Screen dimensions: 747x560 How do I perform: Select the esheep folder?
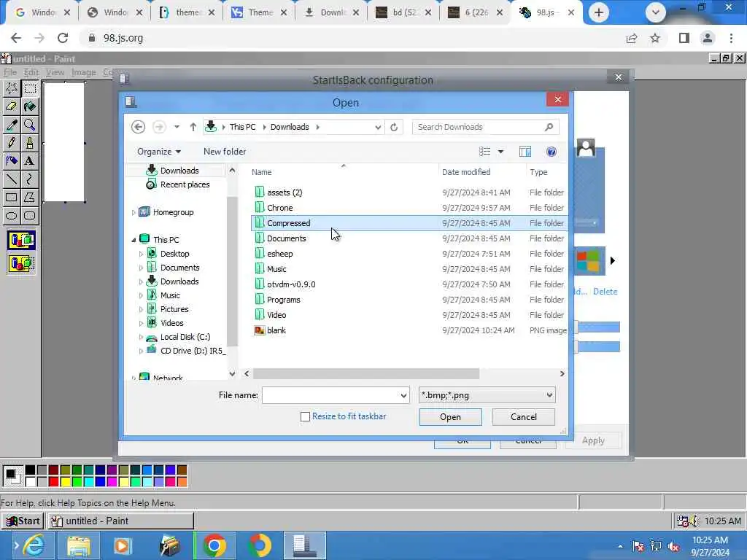click(410, 254)
